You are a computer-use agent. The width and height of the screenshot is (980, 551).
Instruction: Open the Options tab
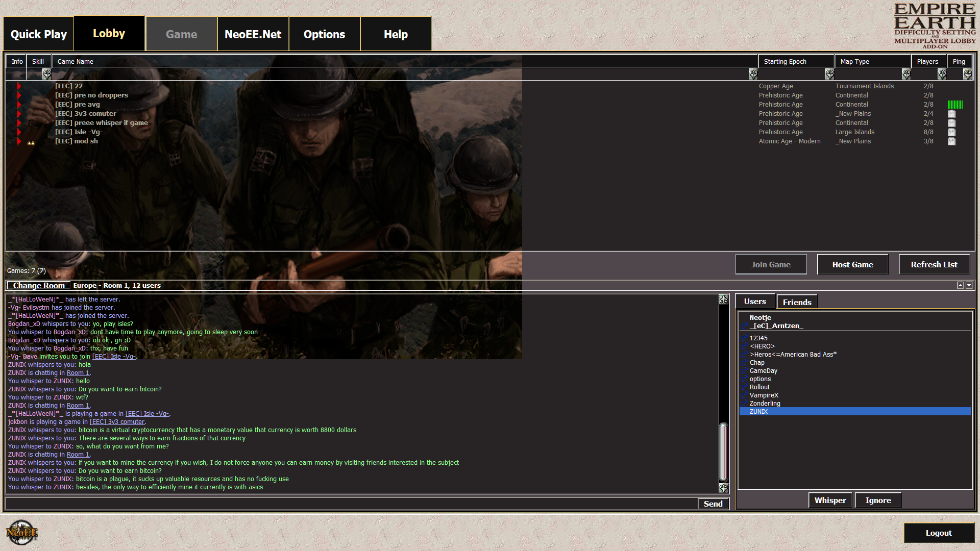click(324, 34)
